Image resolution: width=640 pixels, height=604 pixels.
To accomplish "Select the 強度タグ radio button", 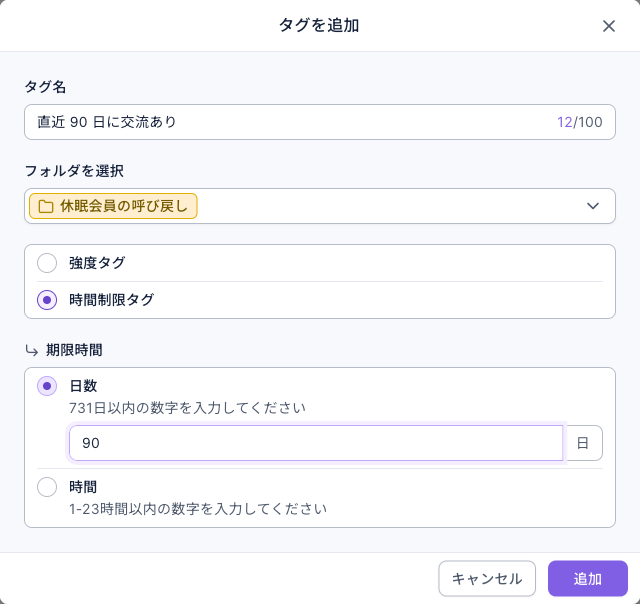I will pos(47,263).
